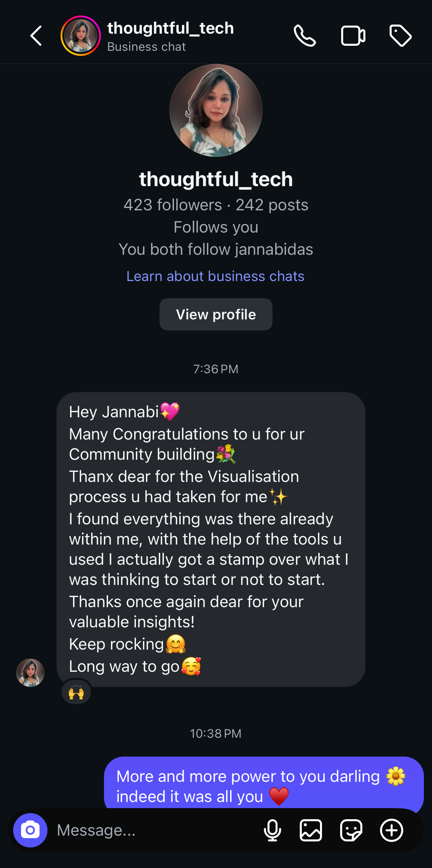
Task: Open the camera from message bar
Action: point(30,830)
